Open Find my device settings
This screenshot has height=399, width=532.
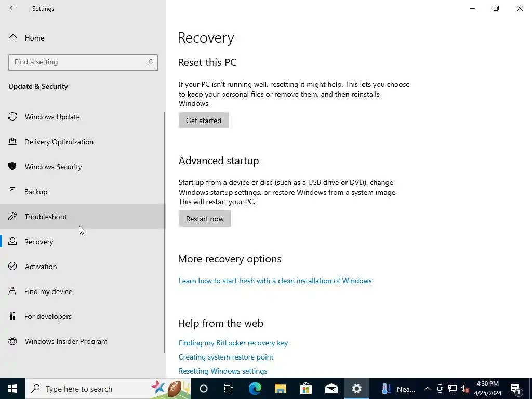click(82, 291)
